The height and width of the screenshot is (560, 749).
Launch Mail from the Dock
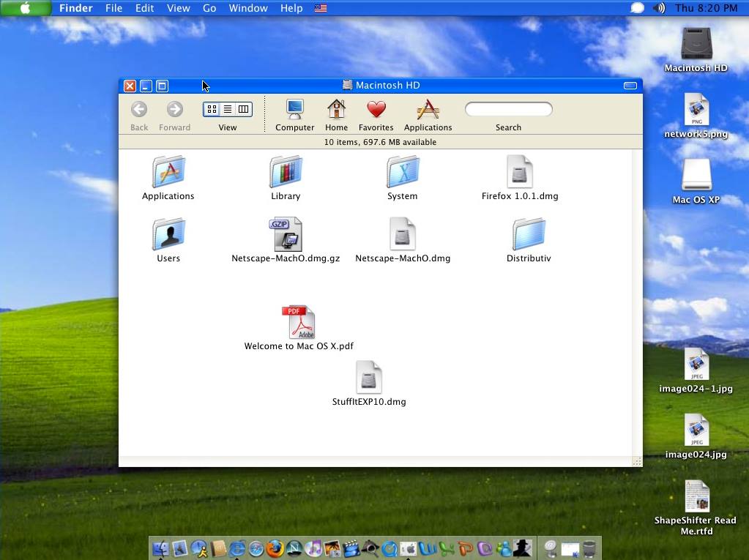[179, 548]
